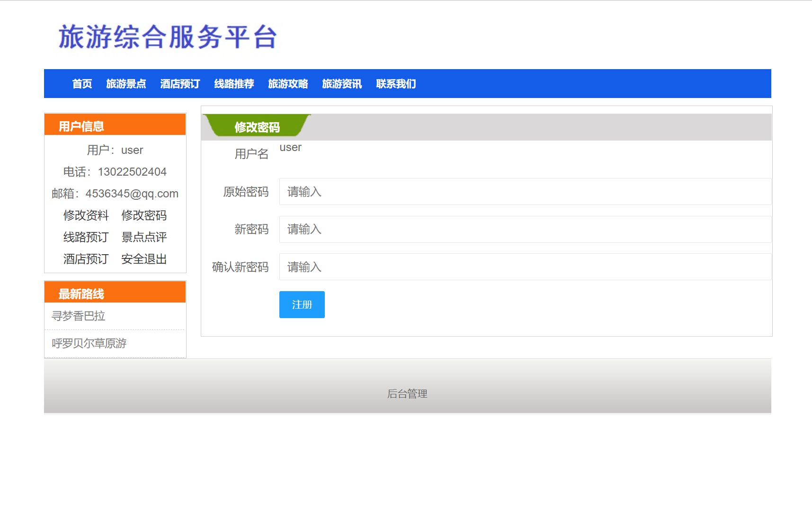Select the 呼罗贝尔草原游 route
Viewport: 812px width, 507px height.
click(89, 343)
